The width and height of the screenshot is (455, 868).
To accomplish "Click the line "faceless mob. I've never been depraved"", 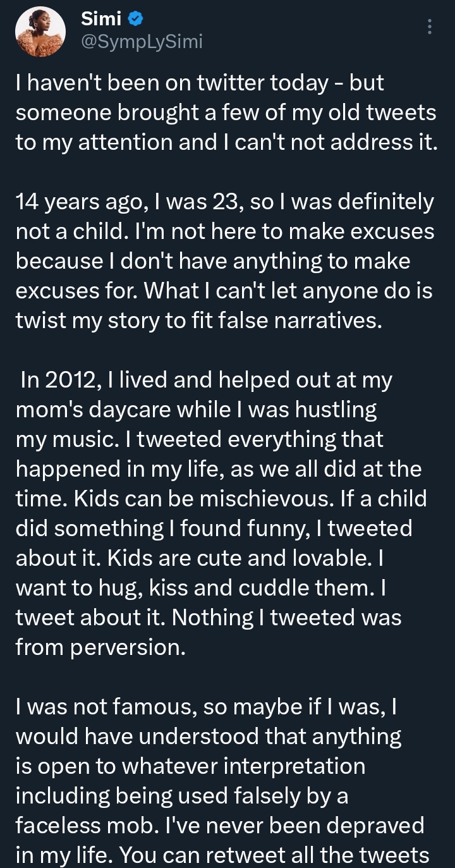I will click(219, 826).
